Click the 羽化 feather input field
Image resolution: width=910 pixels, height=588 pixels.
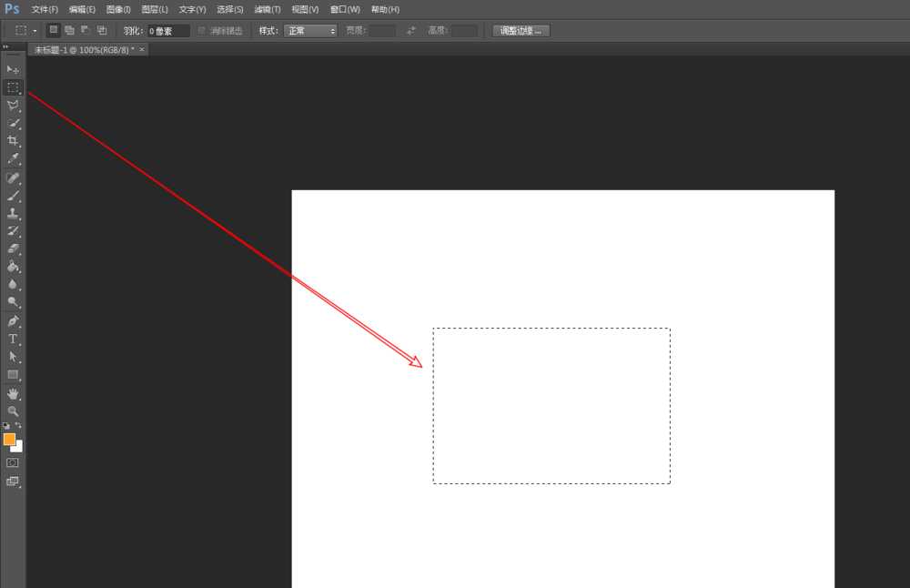(x=168, y=30)
